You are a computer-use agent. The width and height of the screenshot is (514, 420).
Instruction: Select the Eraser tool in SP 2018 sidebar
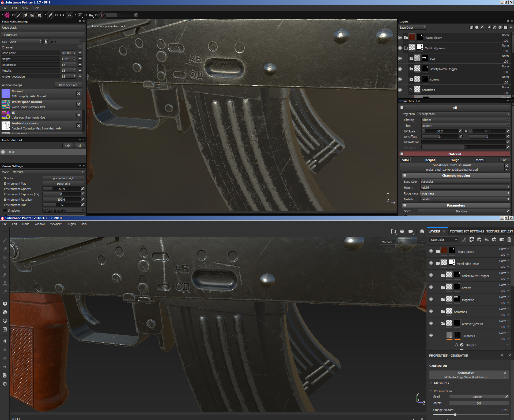pos(5,249)
